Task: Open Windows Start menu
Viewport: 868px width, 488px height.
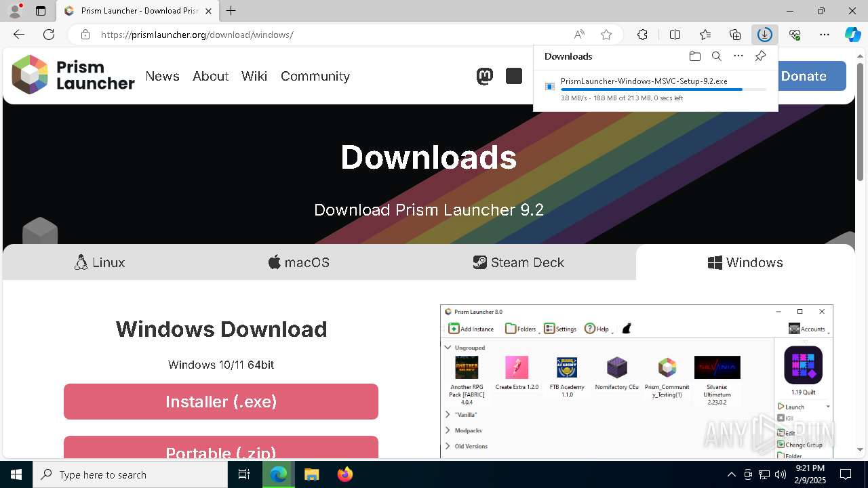Action: (x=16, y=474)
